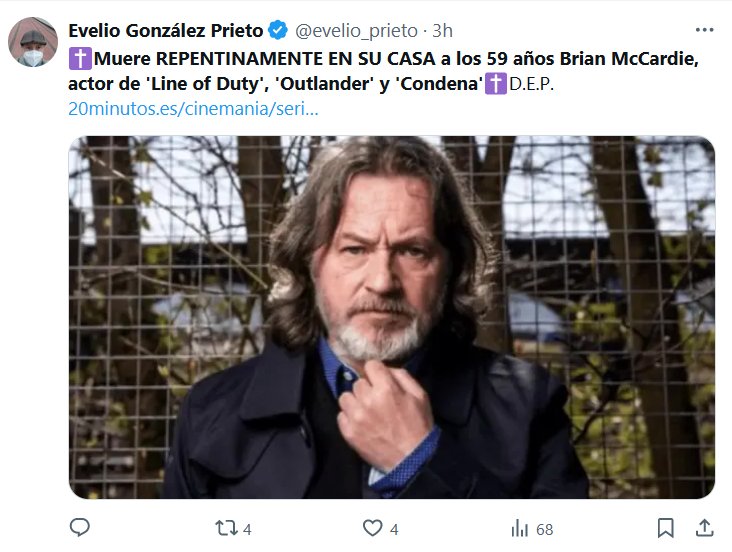Click the purple cross emoji starting the tweet
This screenshot has width=732, height=552.
79,59
